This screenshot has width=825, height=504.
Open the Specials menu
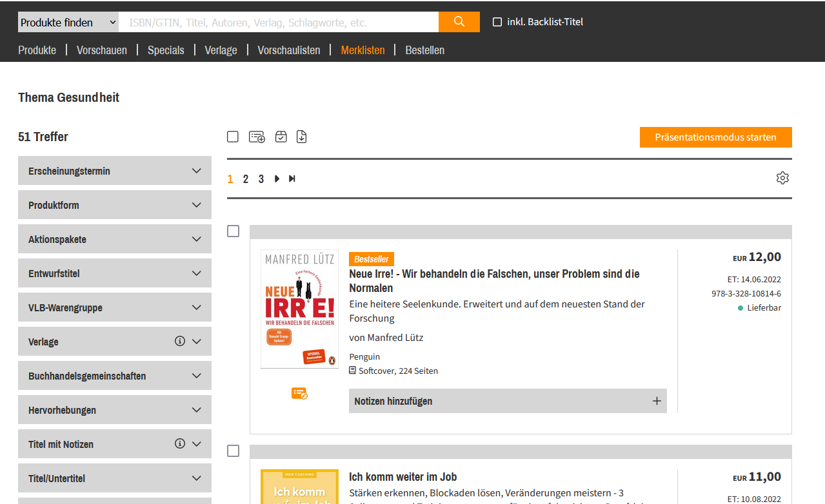(166, 50)
